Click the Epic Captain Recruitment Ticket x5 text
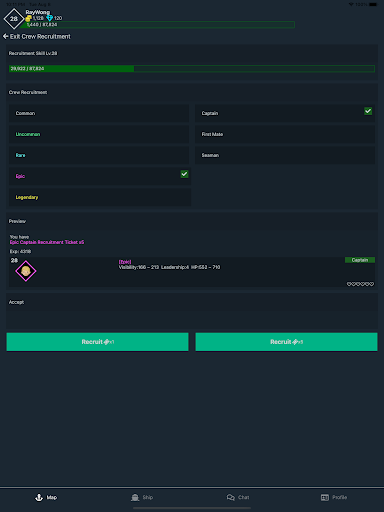 pyautogui.click(x=47, y=242)
